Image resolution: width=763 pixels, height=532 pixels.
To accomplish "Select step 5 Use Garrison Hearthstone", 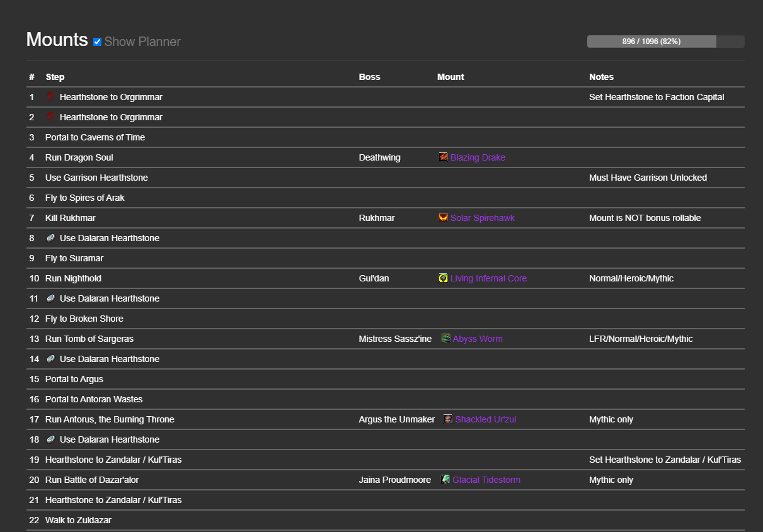I will coord(96,178).
